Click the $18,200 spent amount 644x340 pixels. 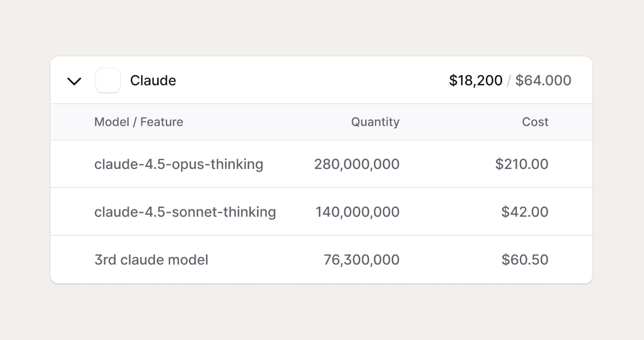pyautogui.click(x=475, y=81)
